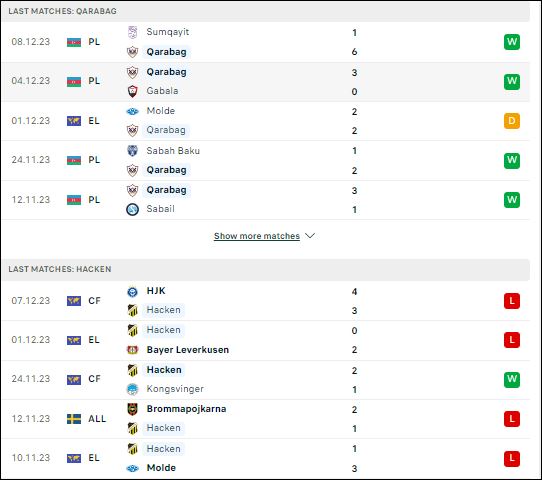Expand Show more matches chevron arrow
Screen dimensions: 542x480
[310, 236]
